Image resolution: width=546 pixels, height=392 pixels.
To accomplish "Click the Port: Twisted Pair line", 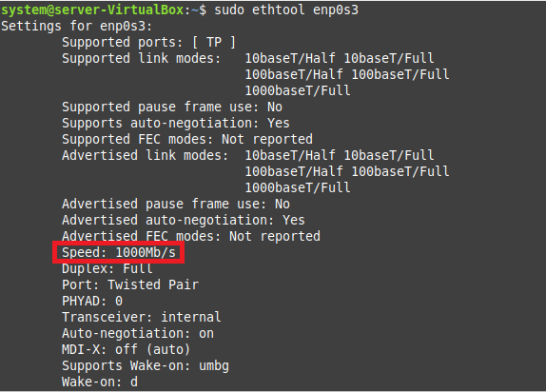I will click(x=130, y=284).
